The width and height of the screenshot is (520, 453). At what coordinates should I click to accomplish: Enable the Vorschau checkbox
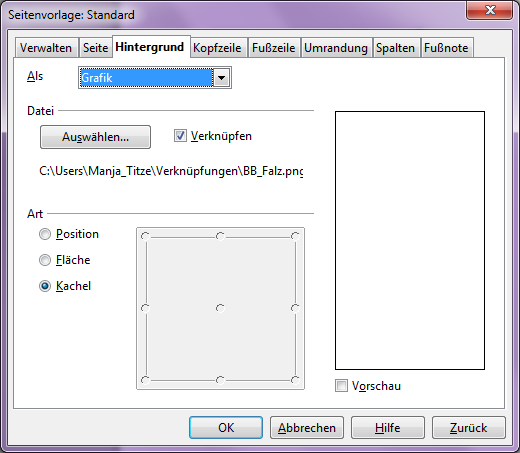pos(341,386)
